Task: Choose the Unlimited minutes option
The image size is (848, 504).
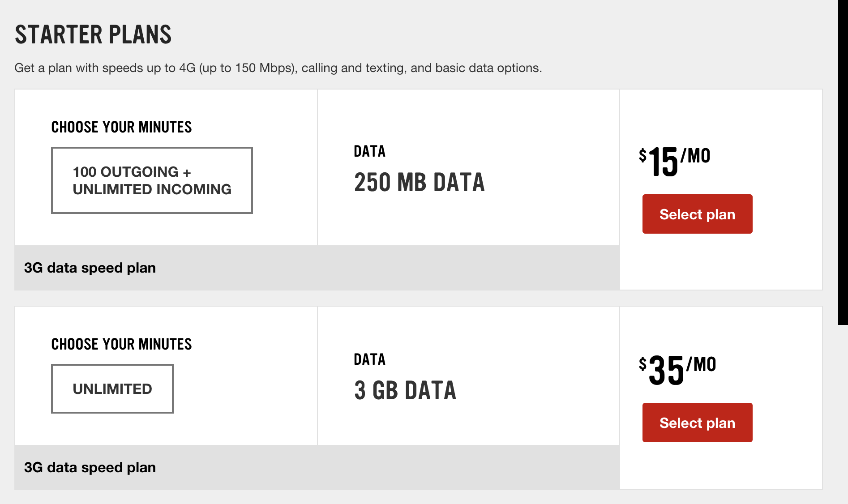Action: tap(112, 389)
